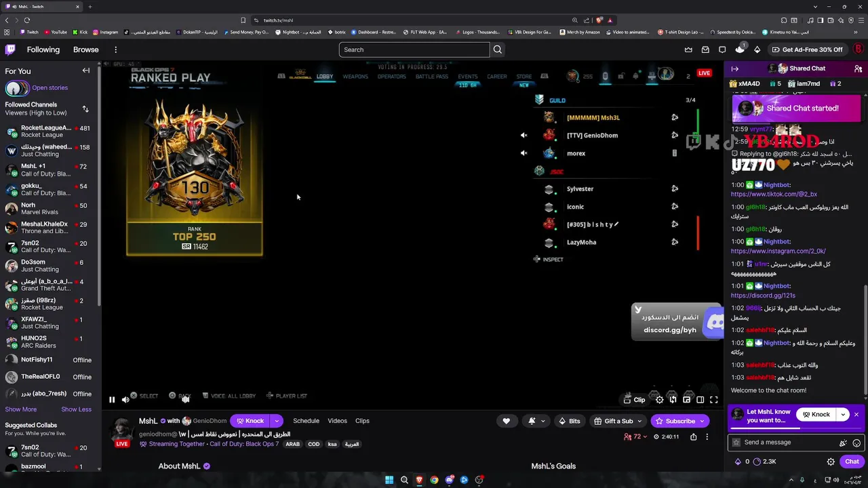The image size is (868, 488).
Task: Collapse the For You sidebar
Action: coord(86,70)
